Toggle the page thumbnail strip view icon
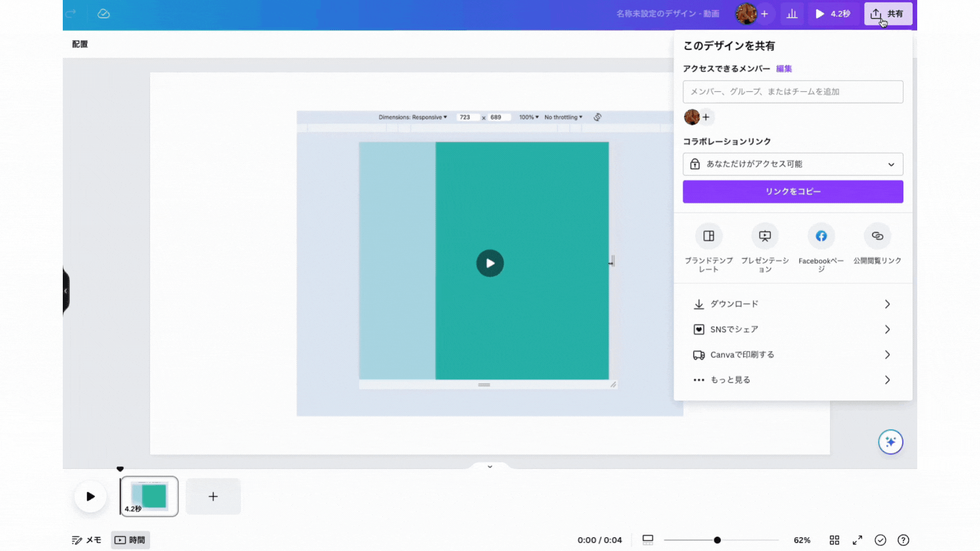The height and width of the screenshot is (551, 980). (x=648, y=540)
